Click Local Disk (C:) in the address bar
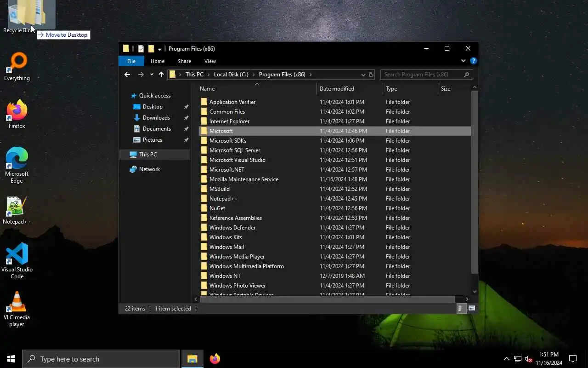Image resolution: width=588 pixels, height=368 pixels. pyautogui.click(x=231, y=75)
